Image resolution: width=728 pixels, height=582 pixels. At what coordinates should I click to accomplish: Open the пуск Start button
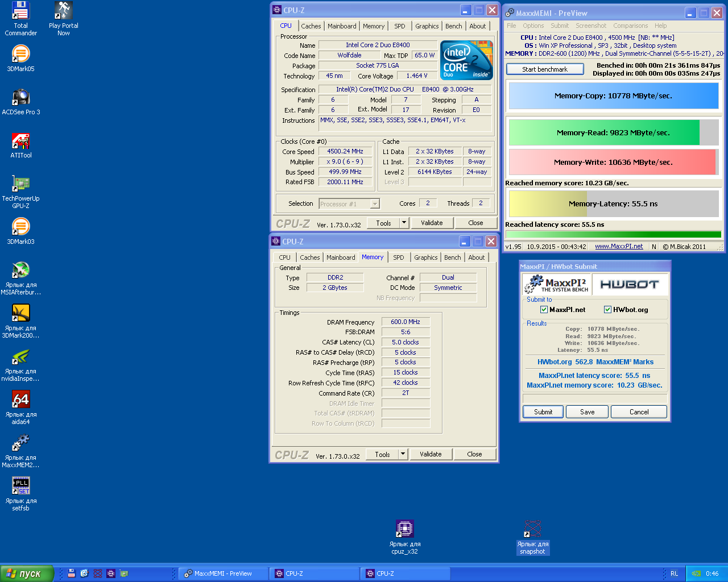pyautogui.click(x=27, y=573)
